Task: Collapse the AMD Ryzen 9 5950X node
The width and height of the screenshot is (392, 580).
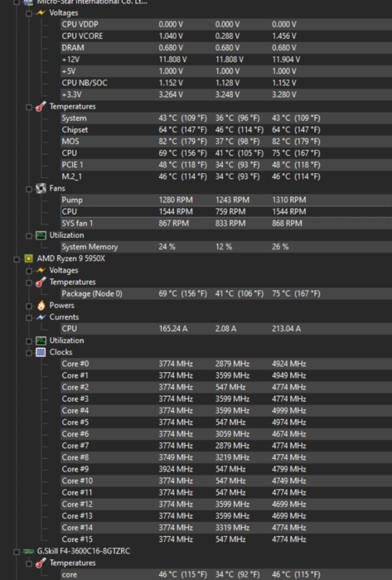Action: [17, 259]
